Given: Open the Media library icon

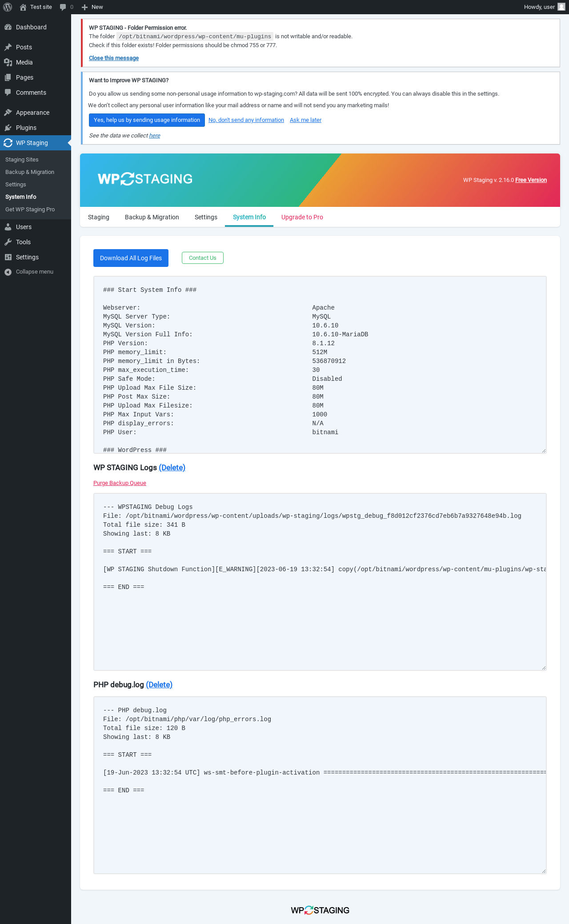Looking at the screenshot, I should tap(8, 62).
